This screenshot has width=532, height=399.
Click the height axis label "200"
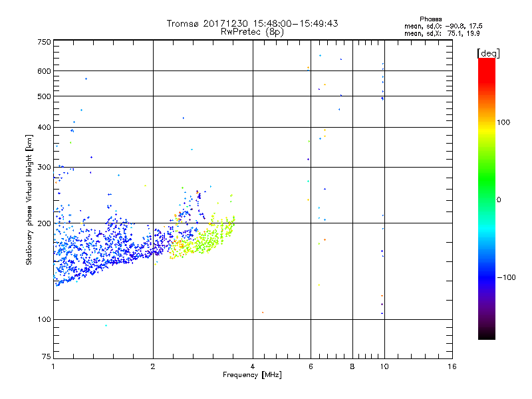click(x=44, y=223)
